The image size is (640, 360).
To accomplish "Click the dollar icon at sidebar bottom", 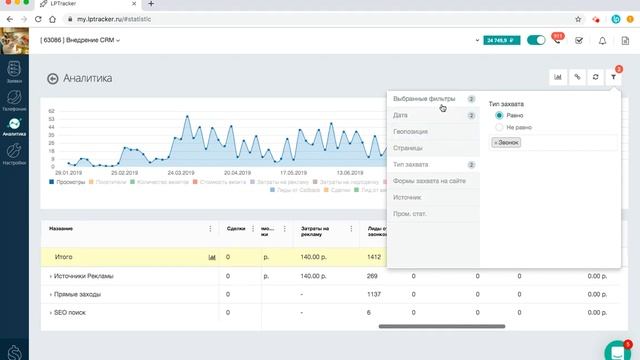I will (x=14, y=352).
